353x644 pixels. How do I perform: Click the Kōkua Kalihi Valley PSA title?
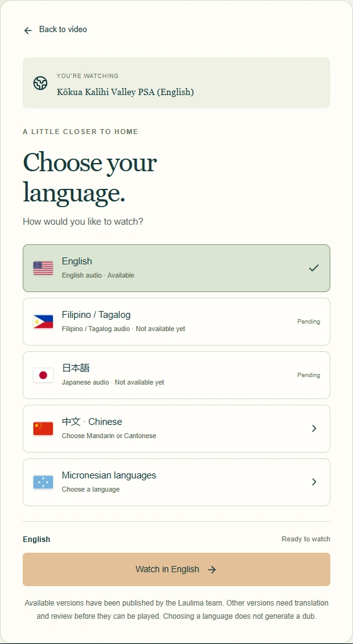(125, 92)
